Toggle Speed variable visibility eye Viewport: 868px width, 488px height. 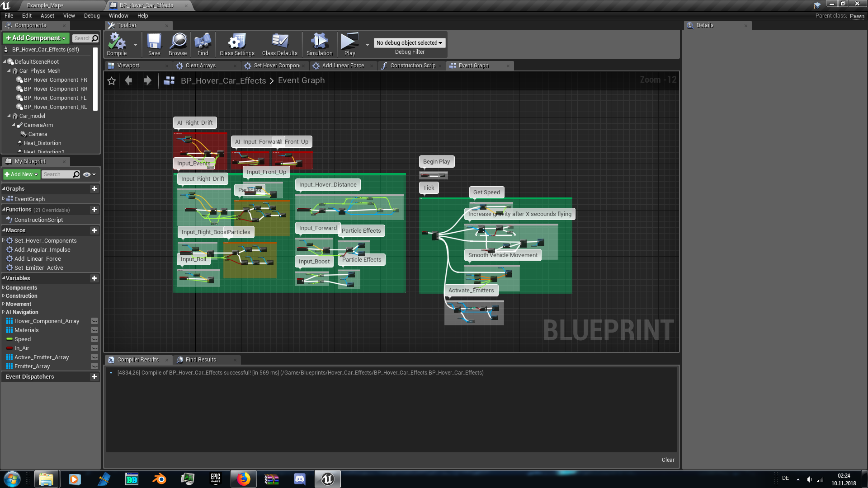coord(94,339)
